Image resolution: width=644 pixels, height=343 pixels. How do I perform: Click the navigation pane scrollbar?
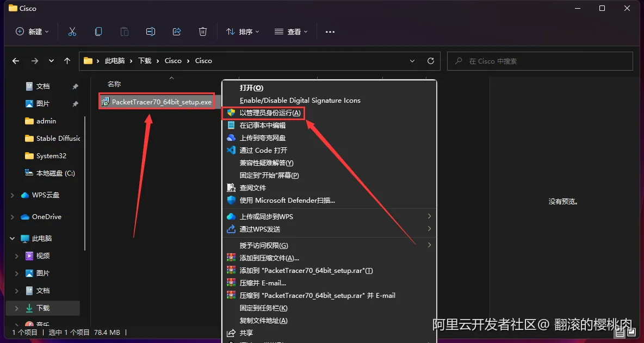[x=85, y=183]
